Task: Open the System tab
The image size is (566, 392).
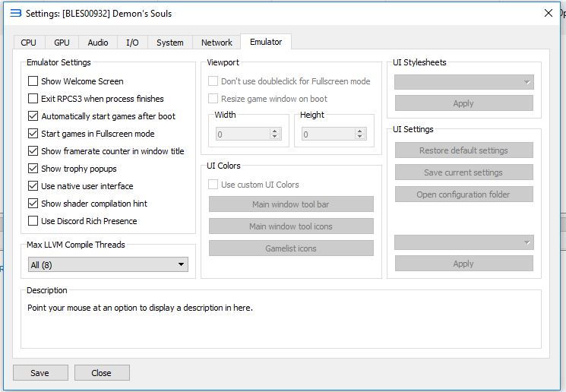Action: [x=169, y=43]
